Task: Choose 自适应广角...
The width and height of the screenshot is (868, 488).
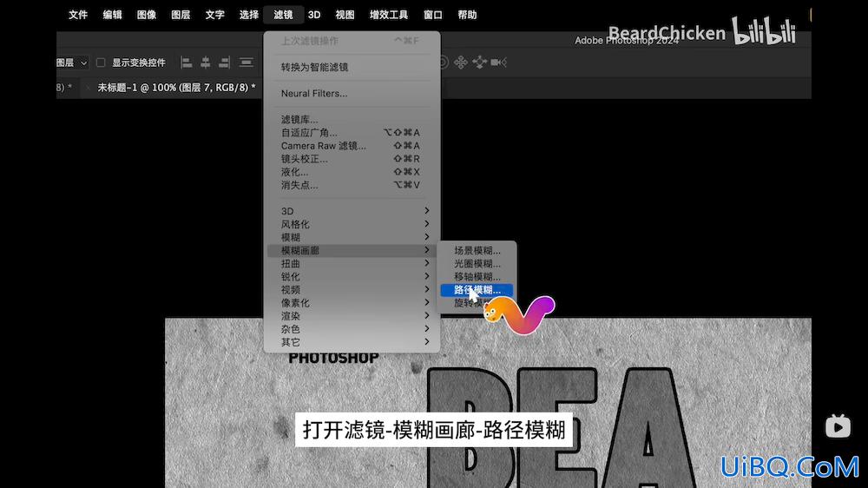Action: pyautogui.click(x=354, y=132)
